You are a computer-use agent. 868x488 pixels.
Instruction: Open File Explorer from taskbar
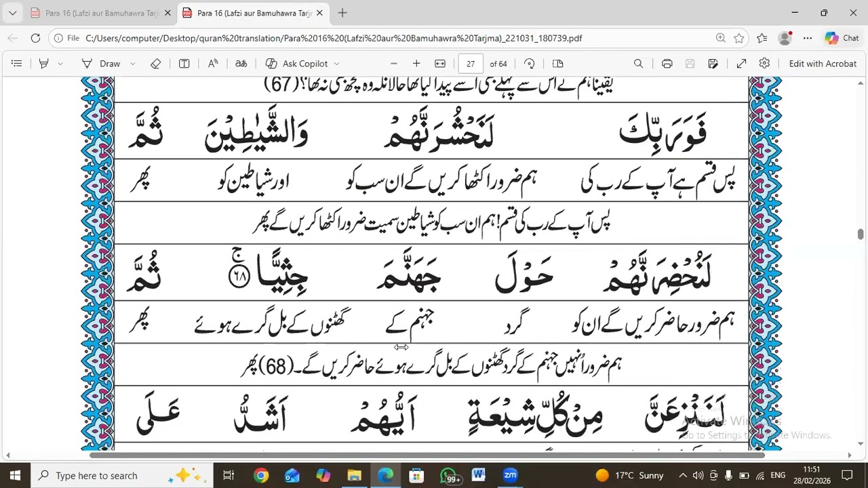[355, 475]
